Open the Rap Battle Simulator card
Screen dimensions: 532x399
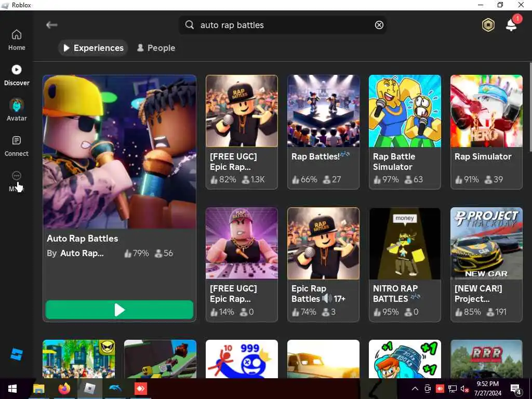(x=405, y=132)
